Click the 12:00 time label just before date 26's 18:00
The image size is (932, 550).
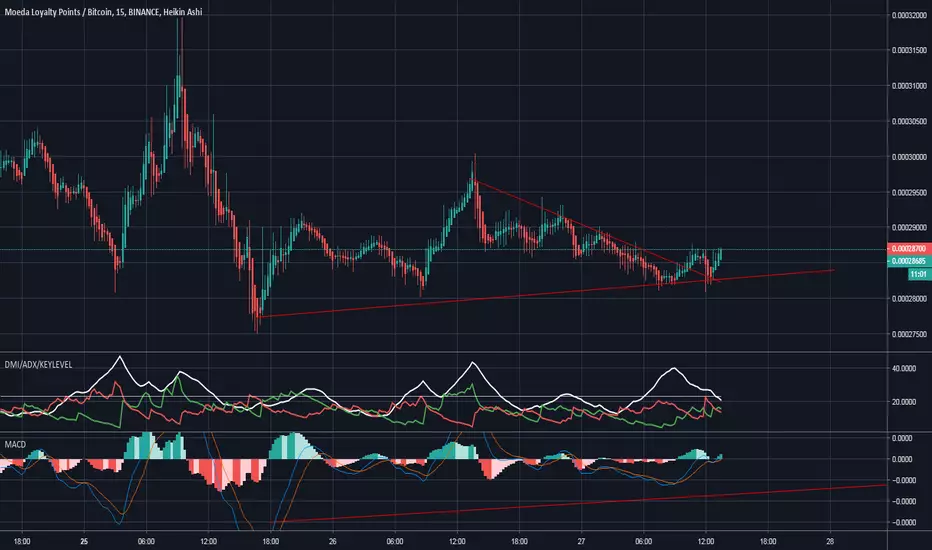tap(209, 542)
